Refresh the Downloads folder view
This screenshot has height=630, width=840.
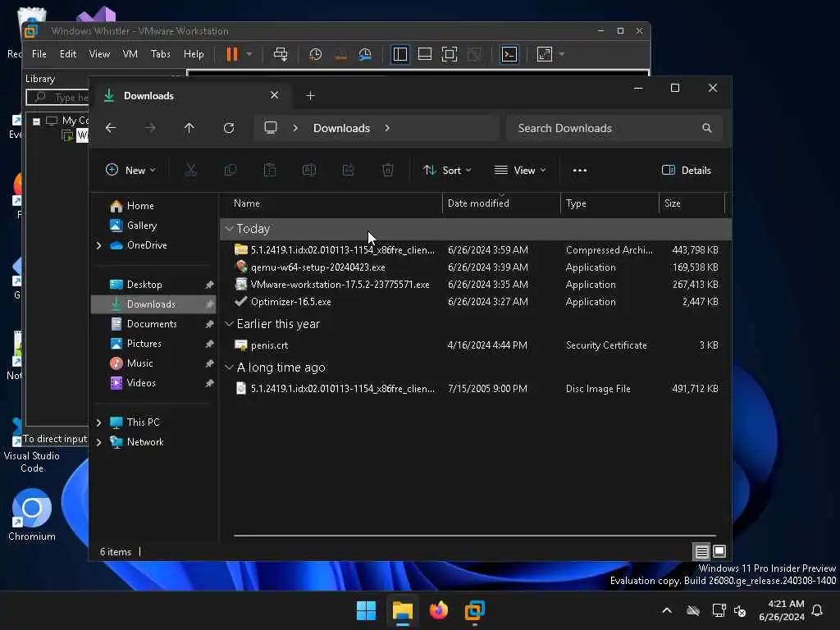[229, 128]
